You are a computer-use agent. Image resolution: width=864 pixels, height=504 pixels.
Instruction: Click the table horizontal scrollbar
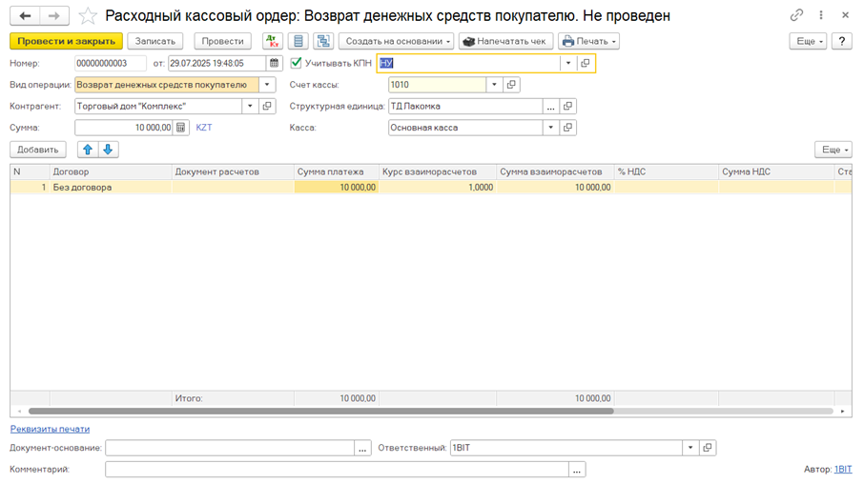320,411
